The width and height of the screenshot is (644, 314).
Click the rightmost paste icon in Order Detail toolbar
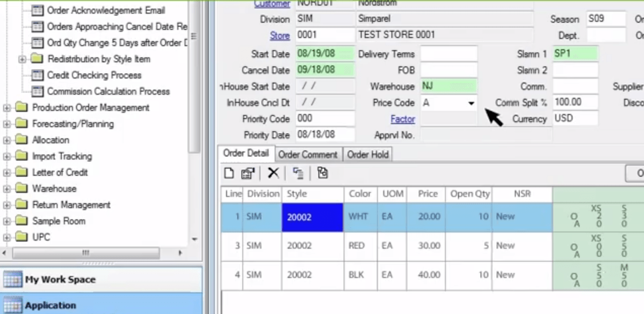pyautogui.click(x=322, y=173)
